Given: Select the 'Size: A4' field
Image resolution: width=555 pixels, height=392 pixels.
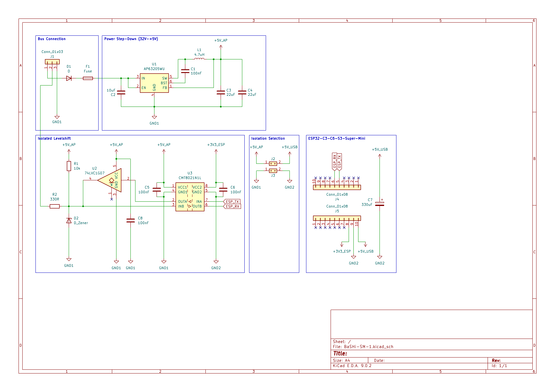Looking at the screenshot, I should (x=341, y=360).
